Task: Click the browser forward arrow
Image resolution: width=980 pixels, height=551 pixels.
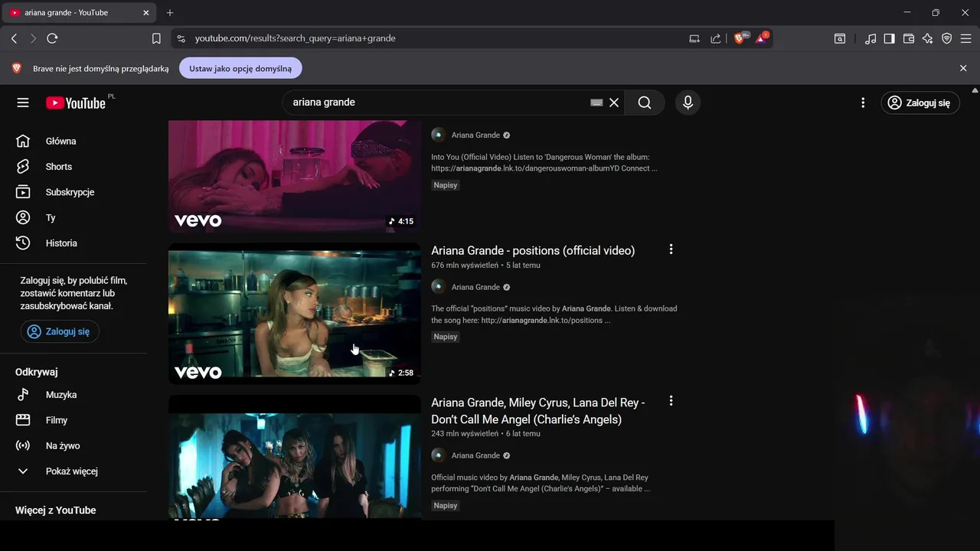Action: click(33, 38)
